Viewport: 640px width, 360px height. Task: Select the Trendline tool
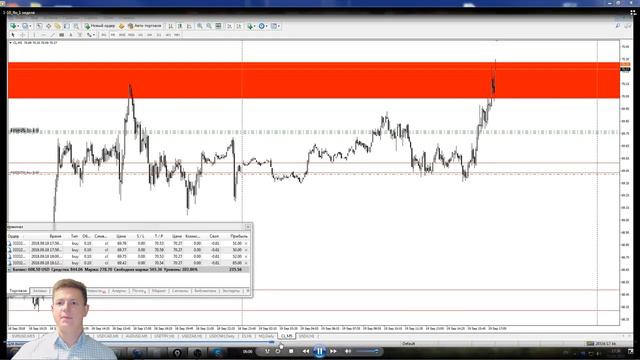pyautogui.click(x=53, y=35)
